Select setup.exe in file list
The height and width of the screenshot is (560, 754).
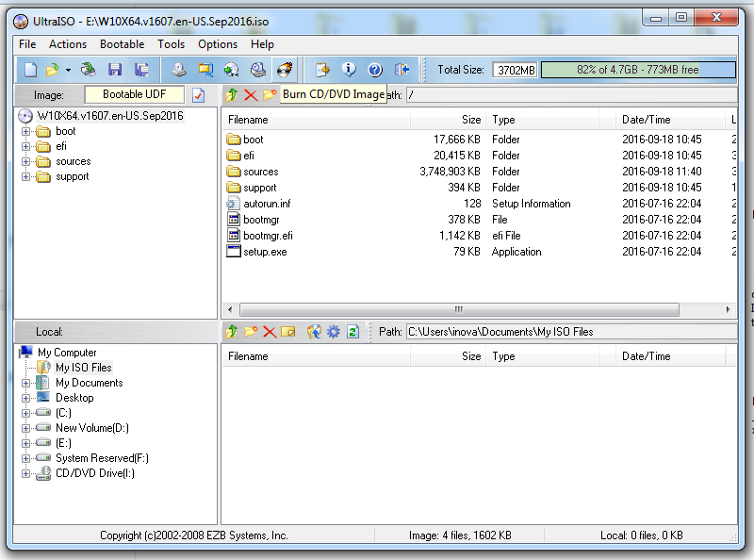(x=265, y=252)
